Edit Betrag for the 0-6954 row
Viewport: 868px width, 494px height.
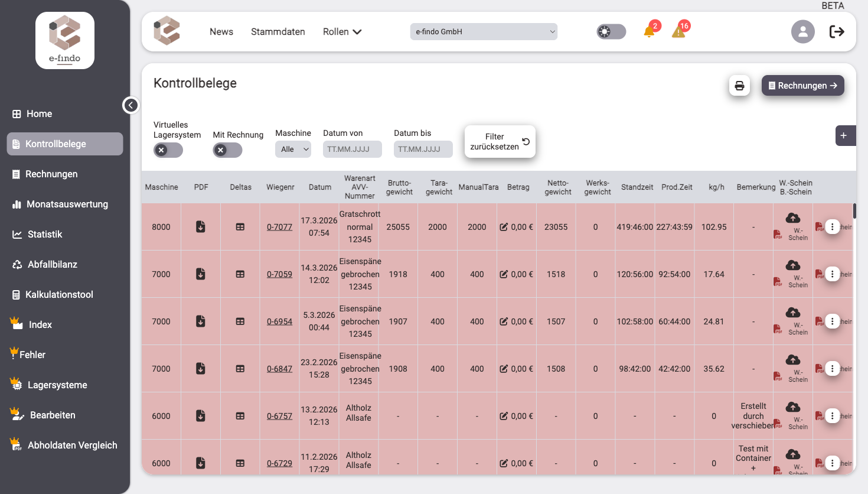point(504,321)
